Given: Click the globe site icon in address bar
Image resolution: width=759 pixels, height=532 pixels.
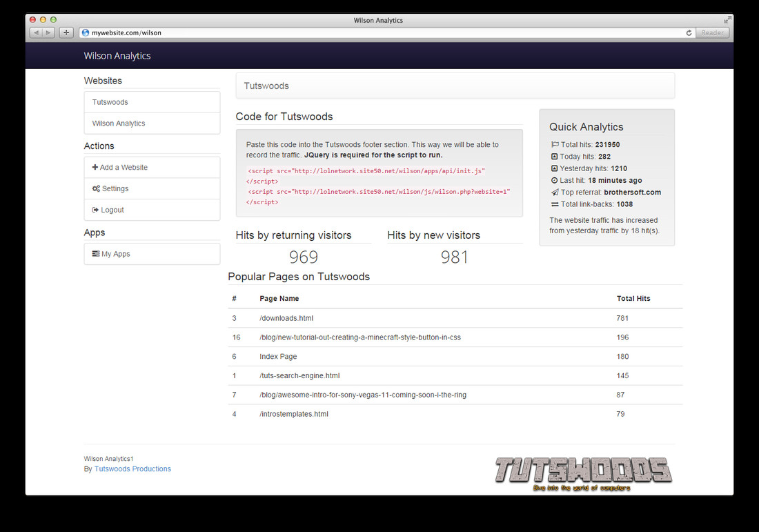Looking at the screenshot, I should tap(86, 32).
